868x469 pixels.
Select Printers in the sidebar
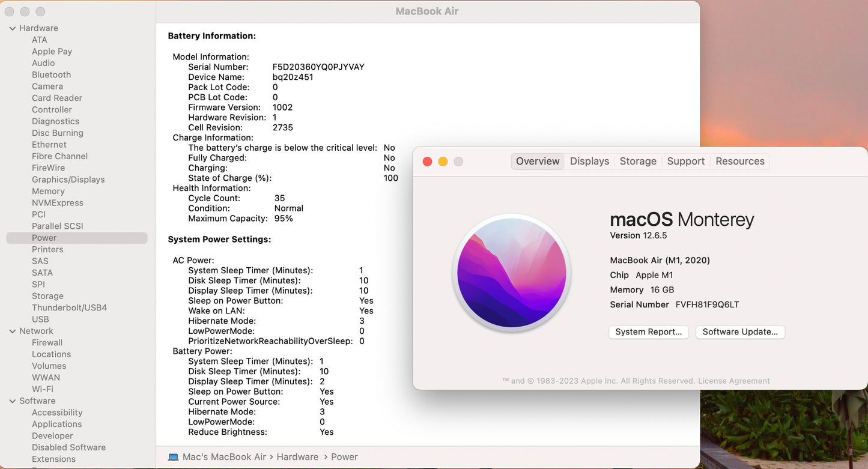pos(47,249)
